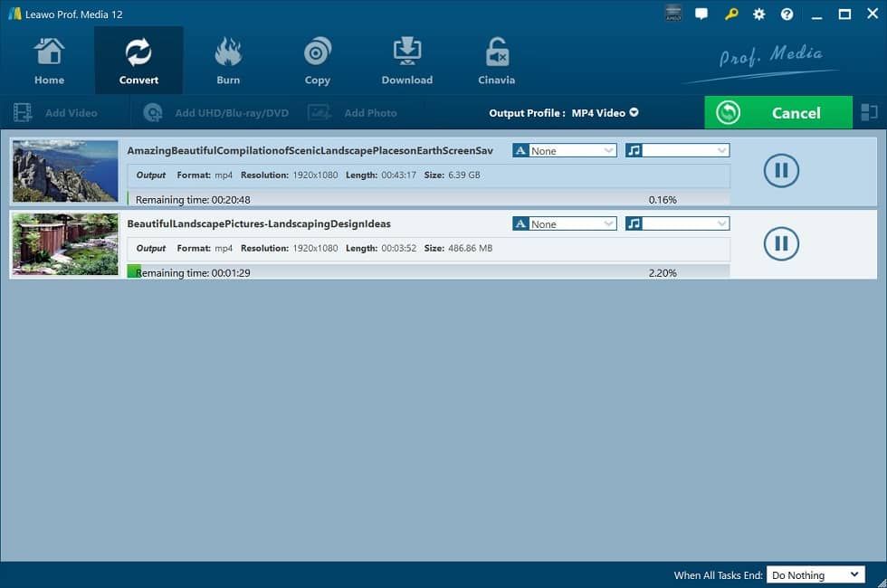
Task: Open the Home module
Action: [49, 61]
